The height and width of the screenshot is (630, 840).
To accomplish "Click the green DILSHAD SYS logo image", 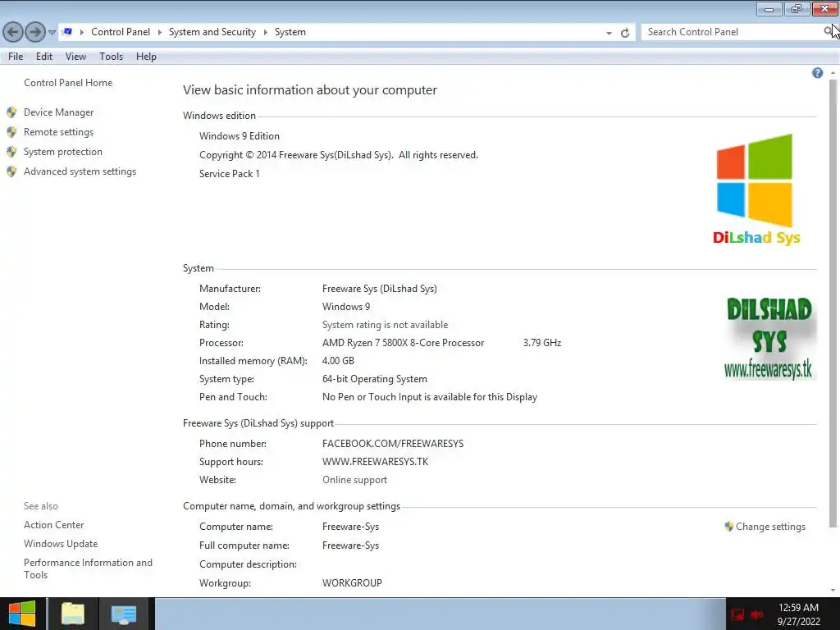I will pos(769,338).
